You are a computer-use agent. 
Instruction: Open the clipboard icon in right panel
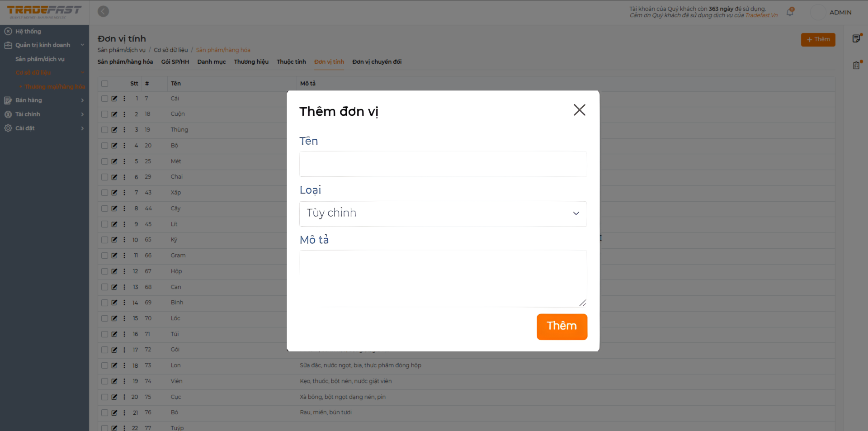pyautogui.click(x=856, y=66)
